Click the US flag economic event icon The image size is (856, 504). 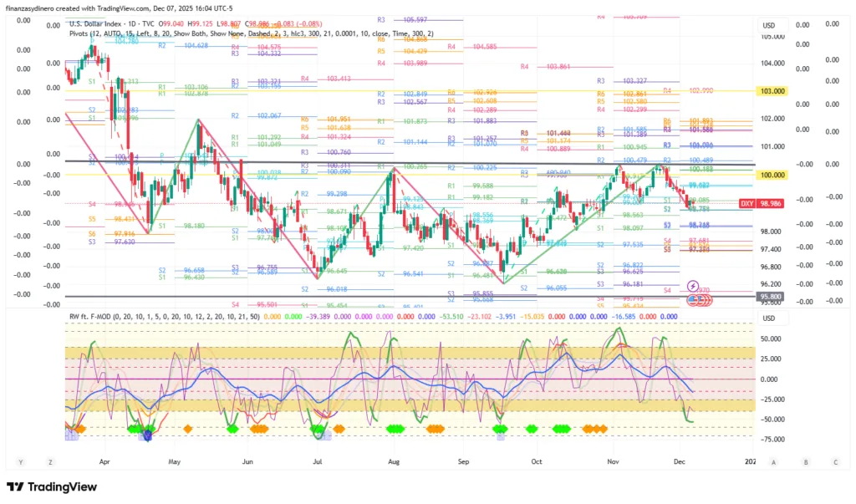693,299
